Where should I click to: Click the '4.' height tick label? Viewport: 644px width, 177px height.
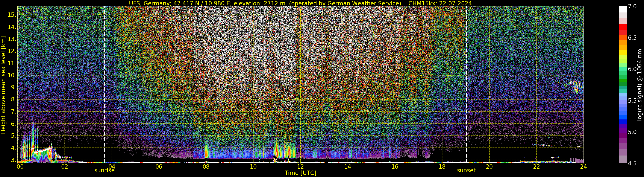13,148
